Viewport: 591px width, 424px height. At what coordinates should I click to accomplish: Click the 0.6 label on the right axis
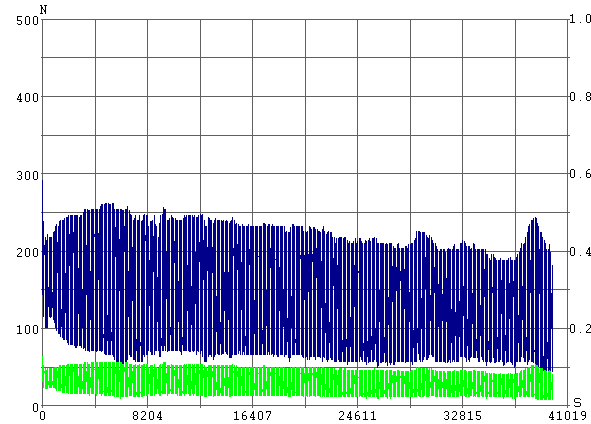click(x=580, y=173)
